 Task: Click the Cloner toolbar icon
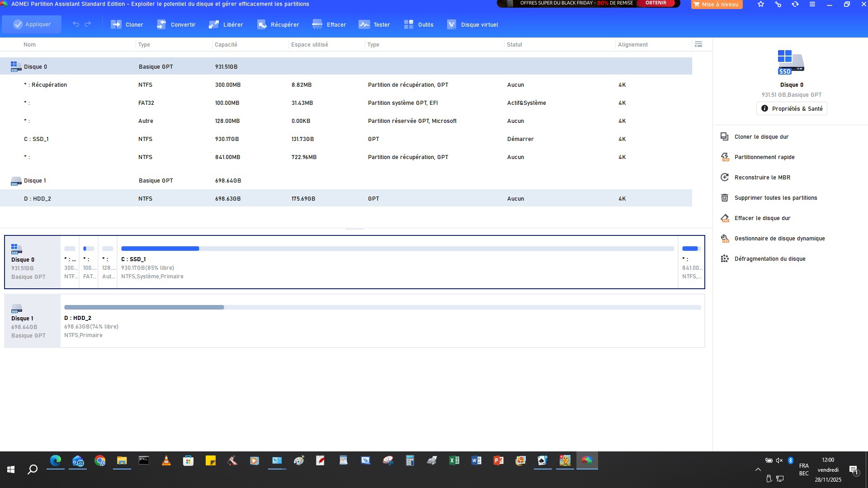(x=116, y=24)
